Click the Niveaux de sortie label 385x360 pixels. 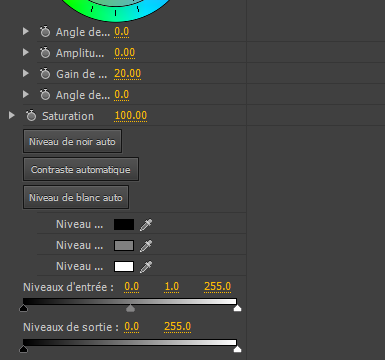click(x=71, y=327)
